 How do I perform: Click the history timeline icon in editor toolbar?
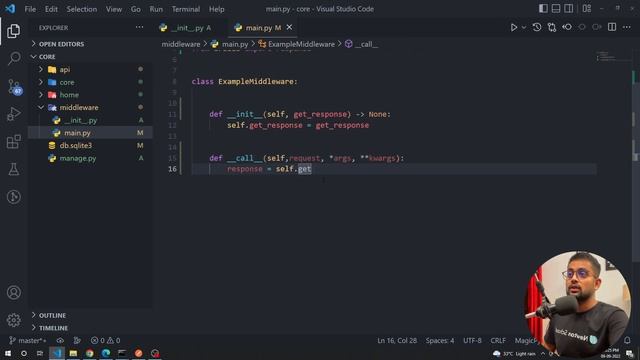[537, 27]
